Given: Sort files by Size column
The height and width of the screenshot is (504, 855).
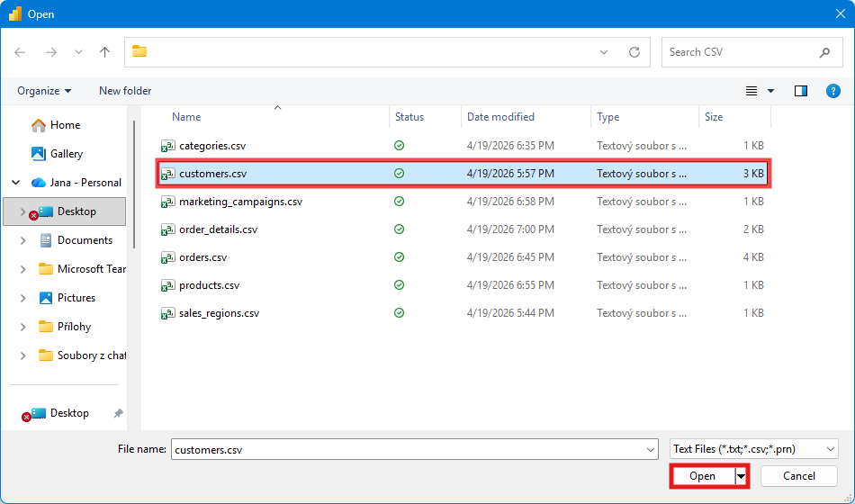Looking at the screenshot, I should click(713, 117).
